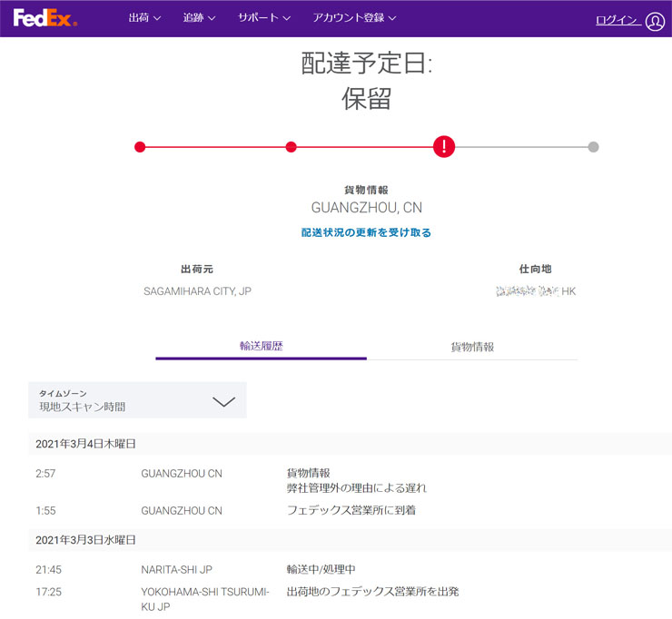Open the user profile icon
The height and width of the screenshot is (619, 672).
click(x=655, y=22)
